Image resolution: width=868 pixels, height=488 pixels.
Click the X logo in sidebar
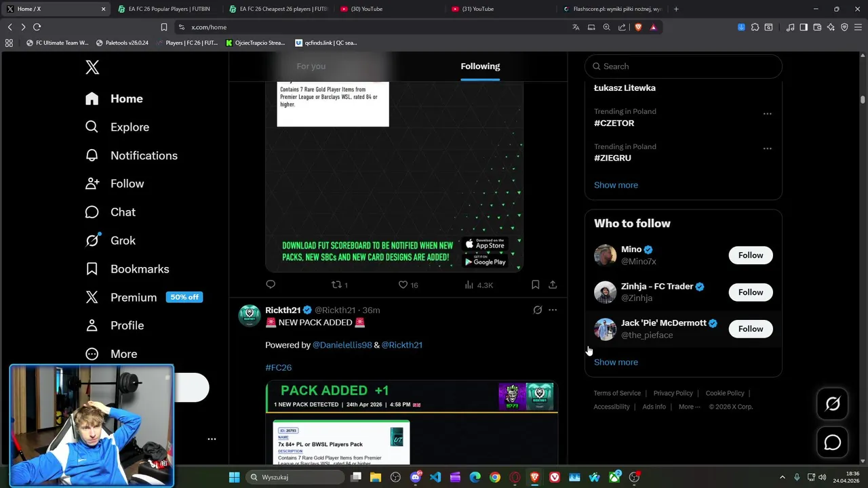(x=92, y=67)
